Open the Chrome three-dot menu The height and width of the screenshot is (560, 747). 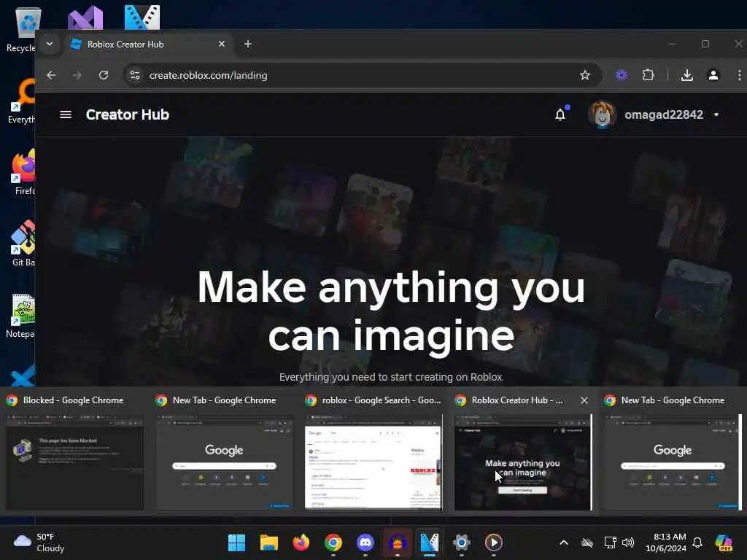coord(739,75)
